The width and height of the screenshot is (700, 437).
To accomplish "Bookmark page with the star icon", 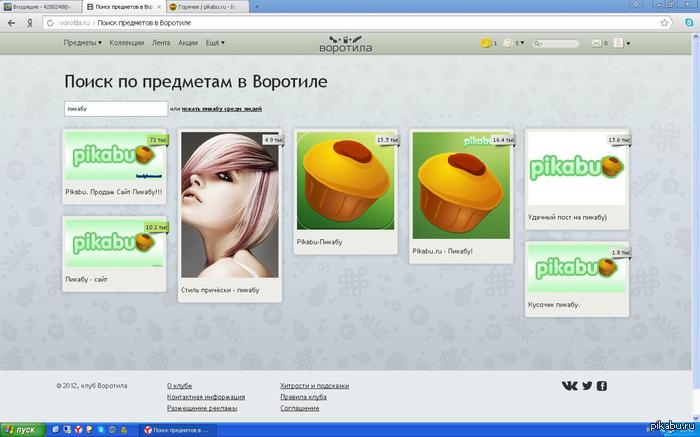I will coord(665,21).
